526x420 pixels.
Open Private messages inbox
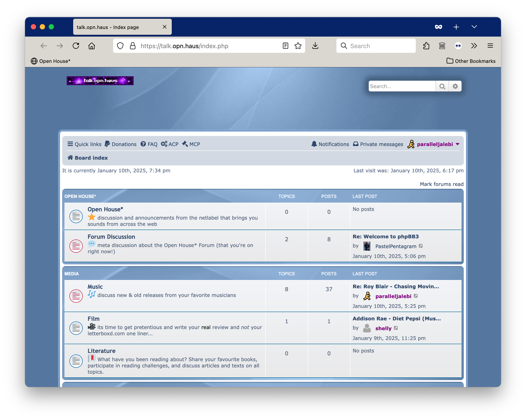[378, 144]
